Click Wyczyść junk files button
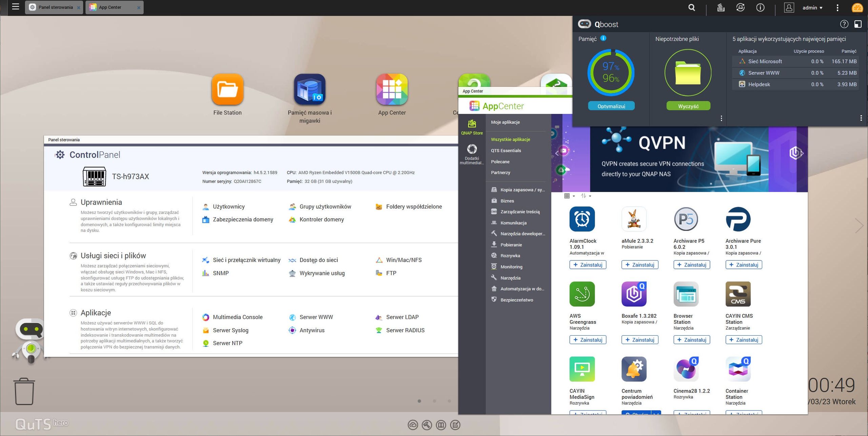Screen dimensions: 868x436 click(x=688, y=106)
